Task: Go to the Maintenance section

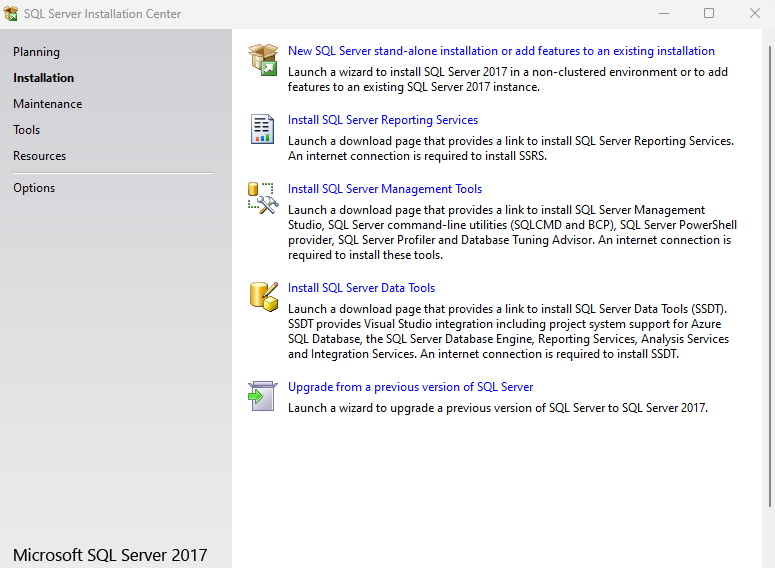Action: point(47,104)
